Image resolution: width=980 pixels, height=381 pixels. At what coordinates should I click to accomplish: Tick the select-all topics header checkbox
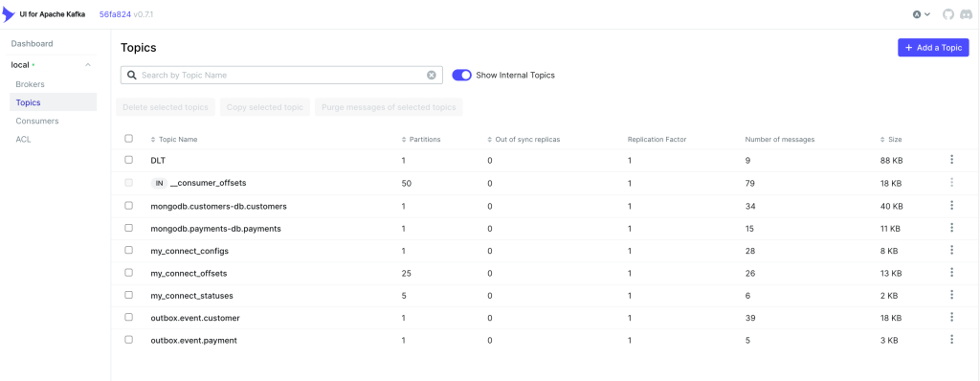point(129,138)
